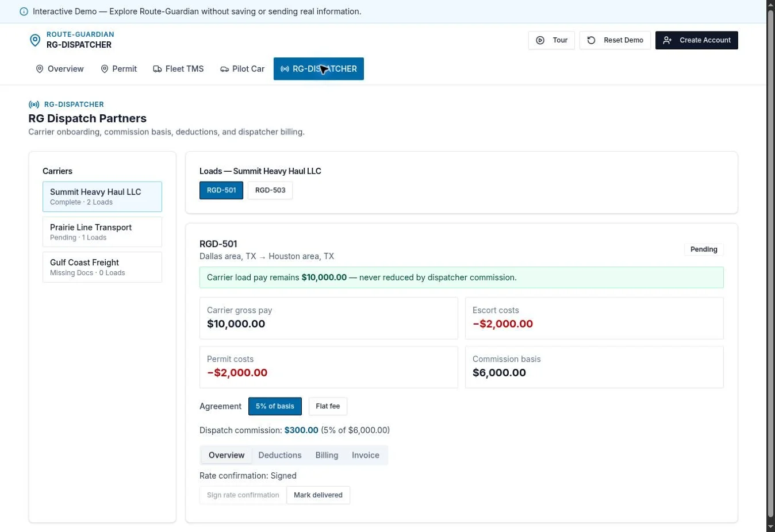The width and height of the screenshot is (775, 532).
Task: Click the car icon beside Pilot Car
Action: (224, 69)
